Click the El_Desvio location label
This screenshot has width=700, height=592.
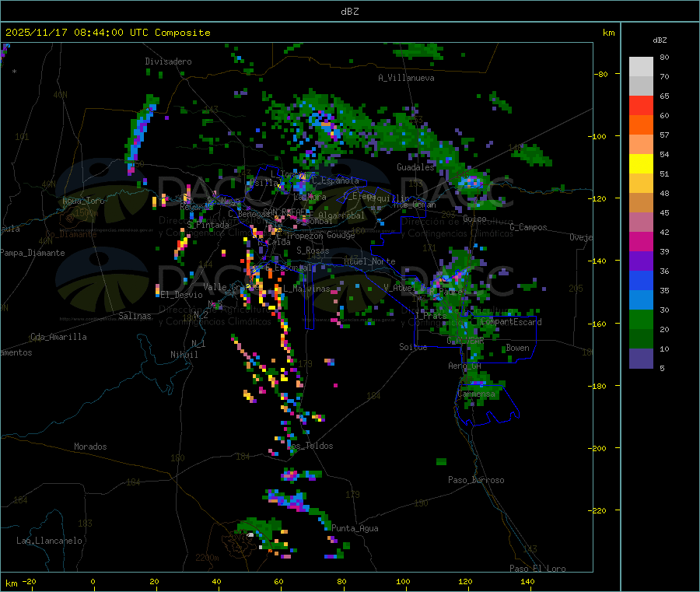182,295
